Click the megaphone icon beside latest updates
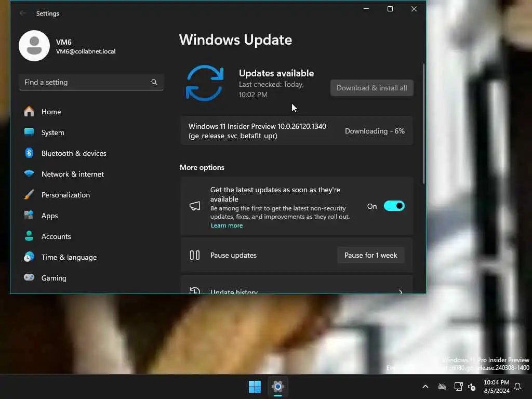 coord(195,206)
